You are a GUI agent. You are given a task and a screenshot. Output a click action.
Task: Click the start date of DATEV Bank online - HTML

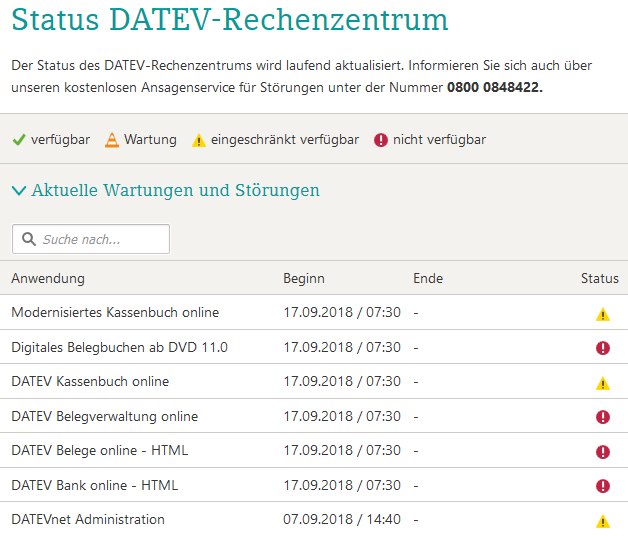[x=342, y=486]
